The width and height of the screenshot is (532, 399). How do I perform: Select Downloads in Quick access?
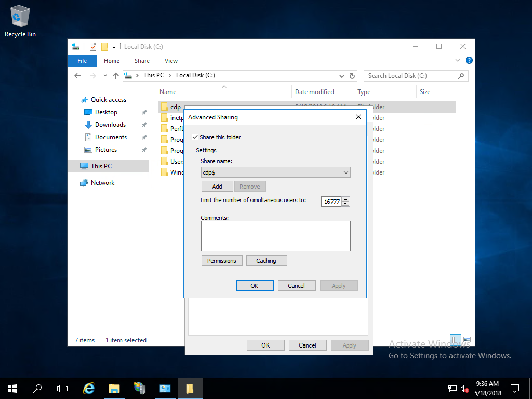(x=110, y=125)
